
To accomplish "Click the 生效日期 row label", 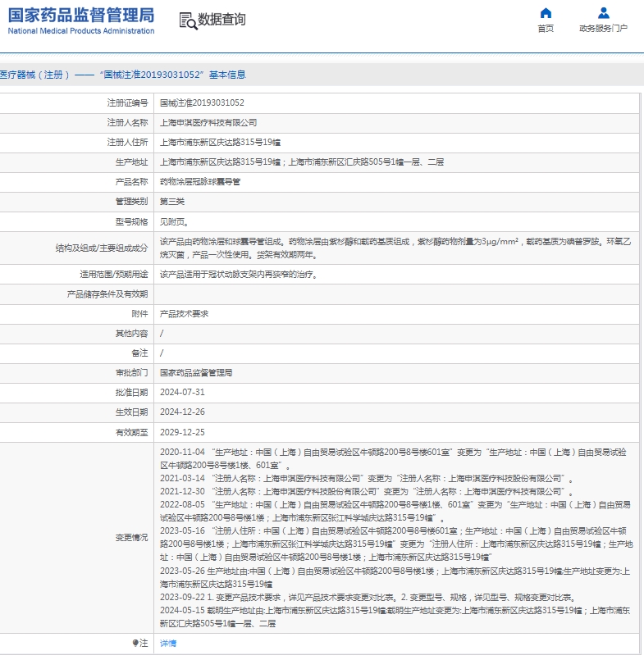I will pyautogui.click(x=132, y=412).
